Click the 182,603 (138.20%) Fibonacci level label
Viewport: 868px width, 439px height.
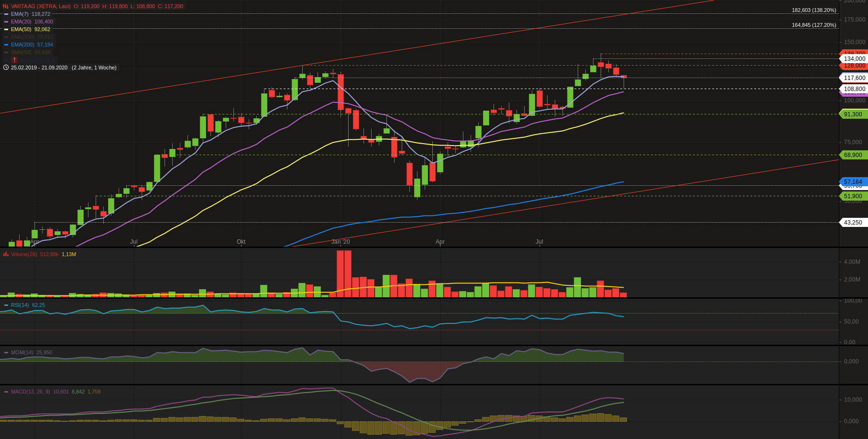click(814, 10)
